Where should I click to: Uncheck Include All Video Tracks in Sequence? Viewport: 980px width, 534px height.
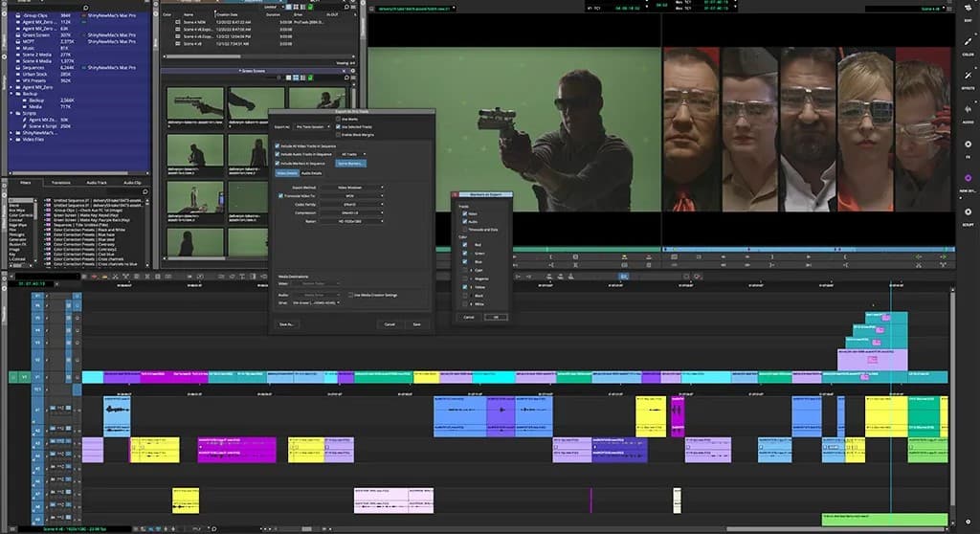(x=278, y=145)
